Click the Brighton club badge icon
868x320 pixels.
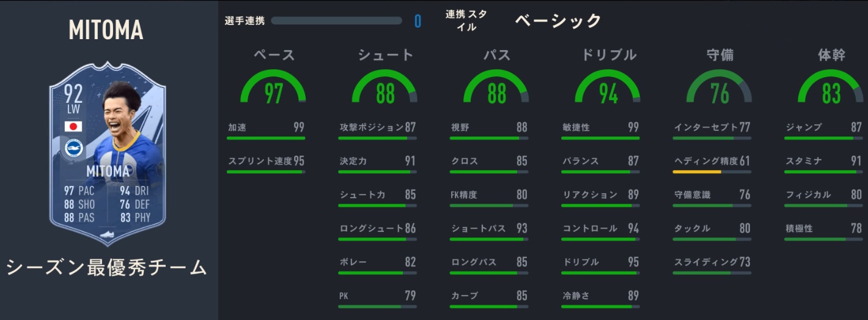point(73,148)
